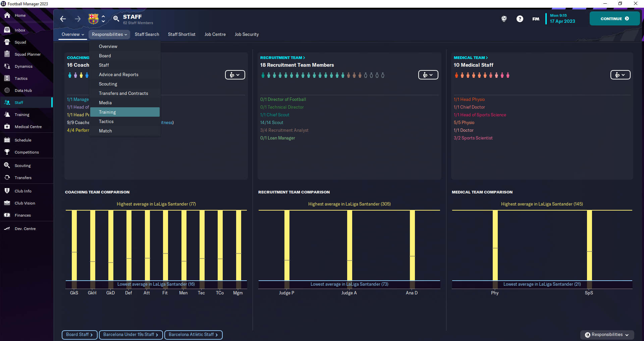Image resolution: width=644 pixels, height=341 pixels.
Task: Open the Data Hub panel
Action: [x=22, y=90]
